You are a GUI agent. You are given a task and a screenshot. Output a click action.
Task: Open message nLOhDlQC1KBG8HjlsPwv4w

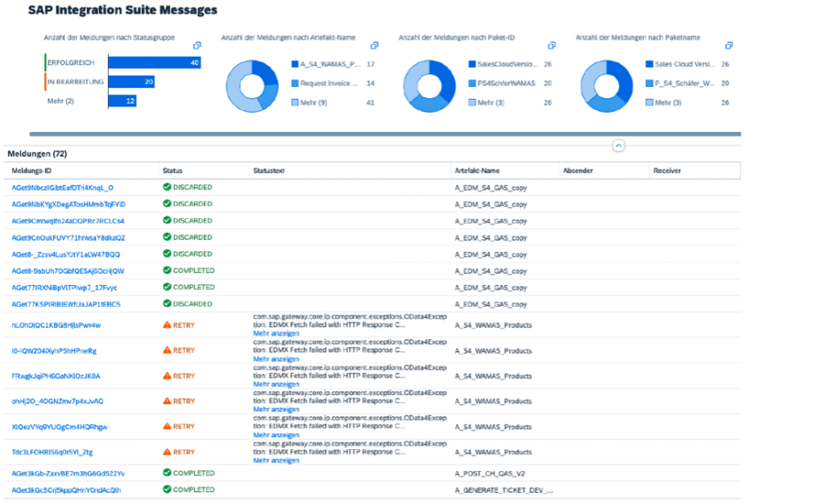[x=56, y=325]
